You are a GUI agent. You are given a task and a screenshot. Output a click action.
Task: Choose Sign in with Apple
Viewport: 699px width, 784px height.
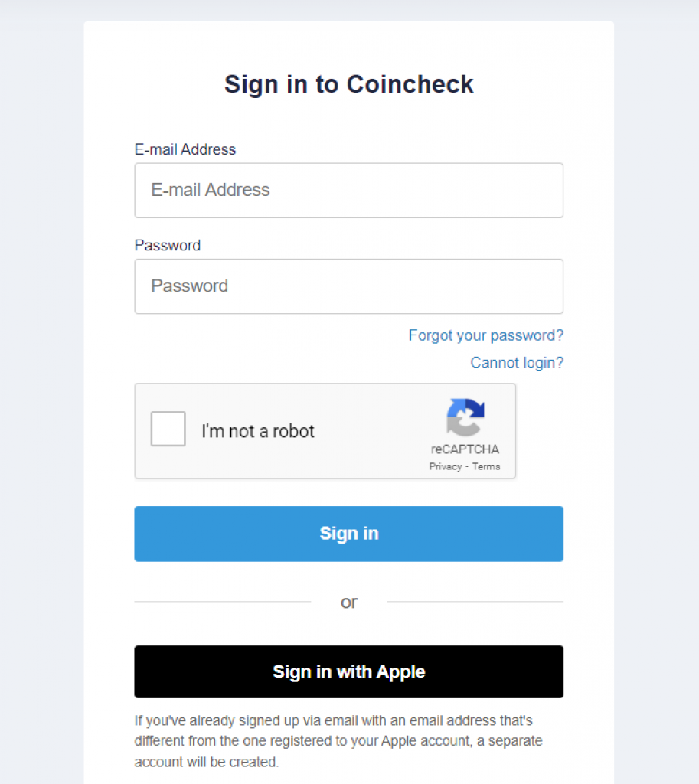pos(348,671)
